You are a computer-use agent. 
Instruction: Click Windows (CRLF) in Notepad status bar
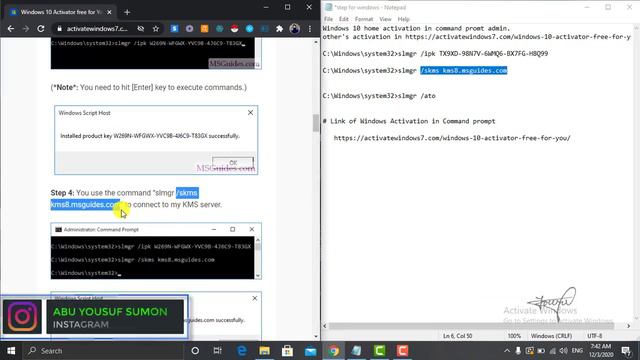551,336
